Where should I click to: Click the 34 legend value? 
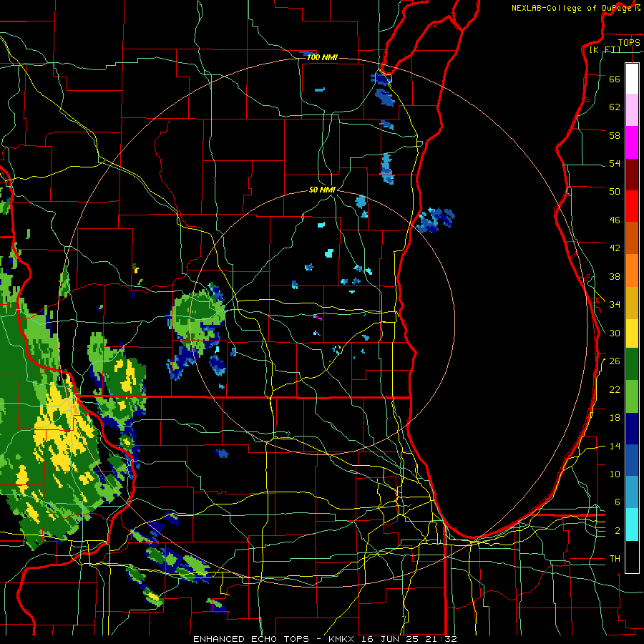(x=615, y=304)
